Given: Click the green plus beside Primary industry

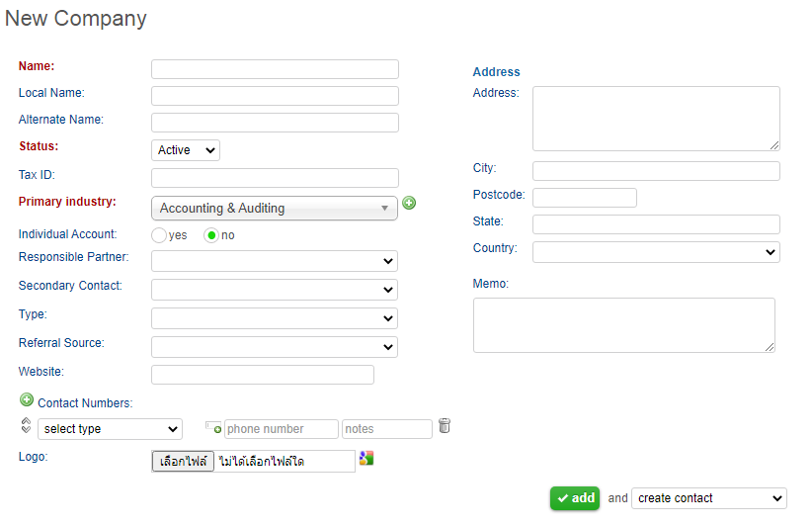Looking at the screenshot, I should point(409,203).
